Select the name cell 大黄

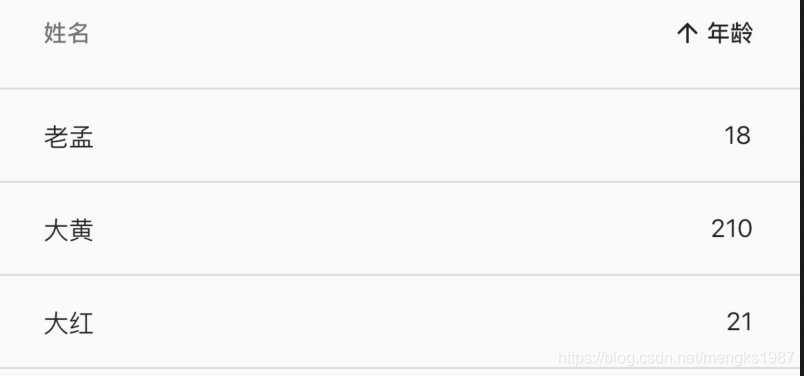tap(69, 230)
